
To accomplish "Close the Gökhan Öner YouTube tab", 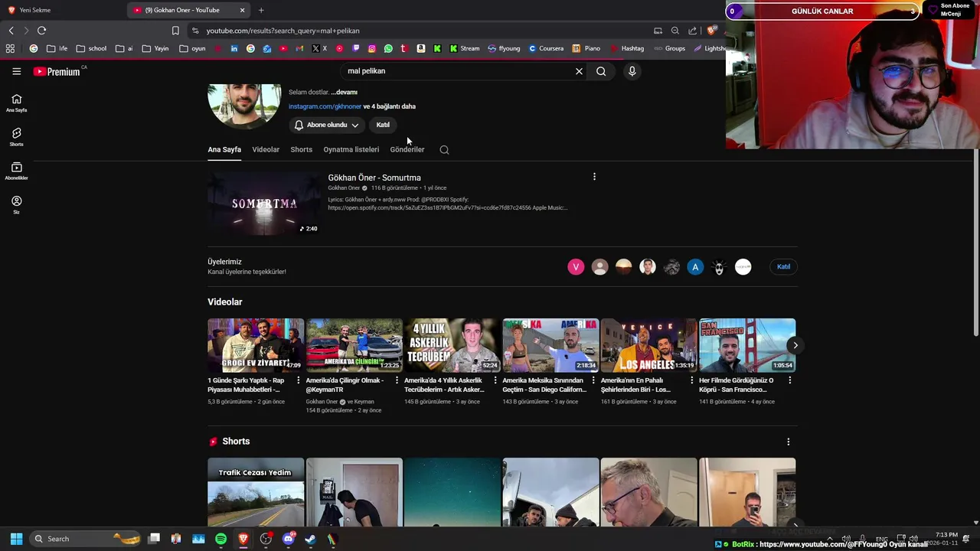I will (243, 10).
